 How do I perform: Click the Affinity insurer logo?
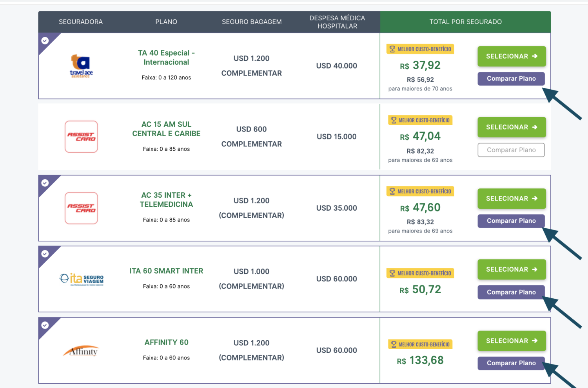[x=81, y=351]
